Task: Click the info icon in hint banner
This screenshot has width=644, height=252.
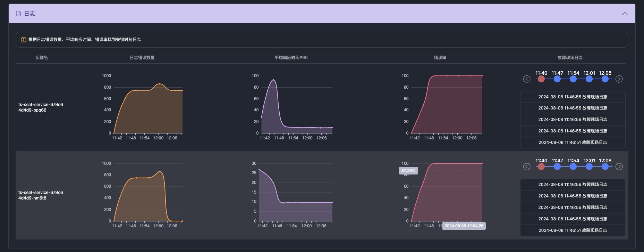Action: click(x=24, y=40)
